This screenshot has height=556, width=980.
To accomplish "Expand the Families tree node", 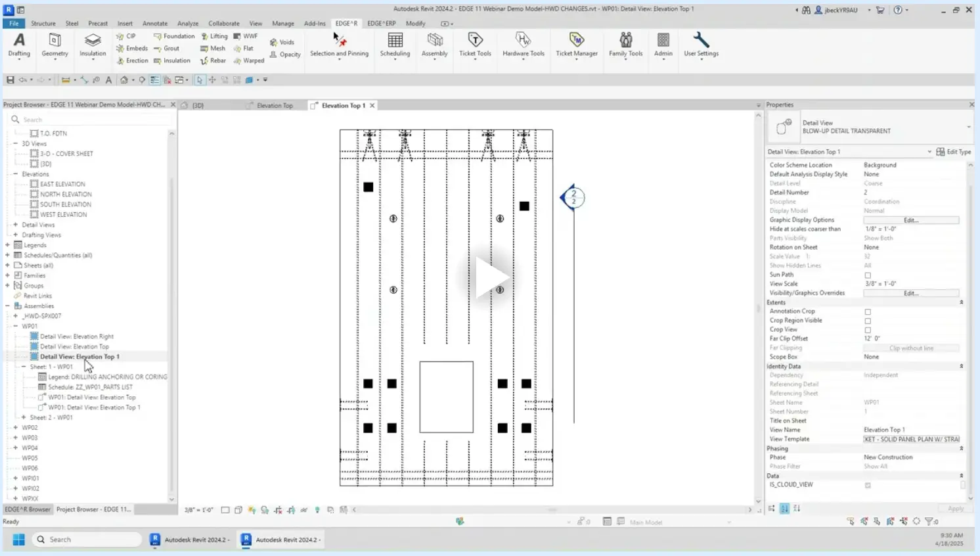I will click(x=8, y=275).
